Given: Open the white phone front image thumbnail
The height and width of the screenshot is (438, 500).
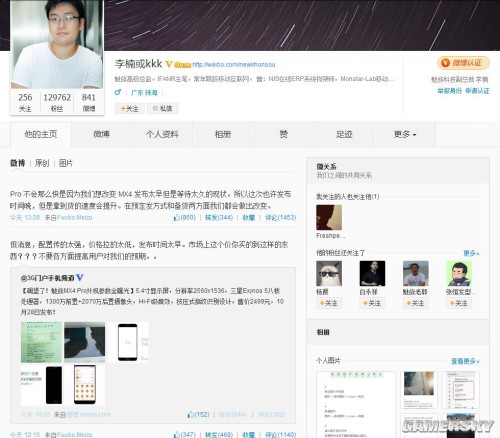Looking at the screenshot, I should pyautogui.click(x=128, y=342).
